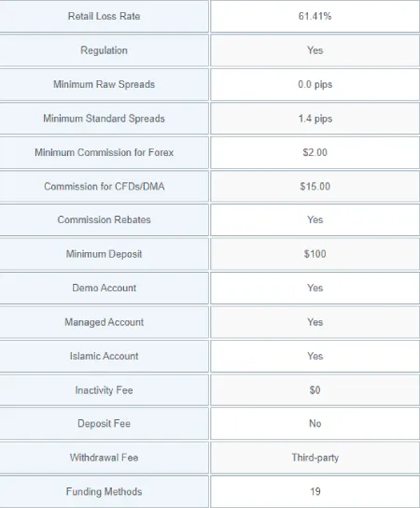Click the 0.0 pips value
The width and height of the screenshot is (420, 508).
tap(315, 85)
